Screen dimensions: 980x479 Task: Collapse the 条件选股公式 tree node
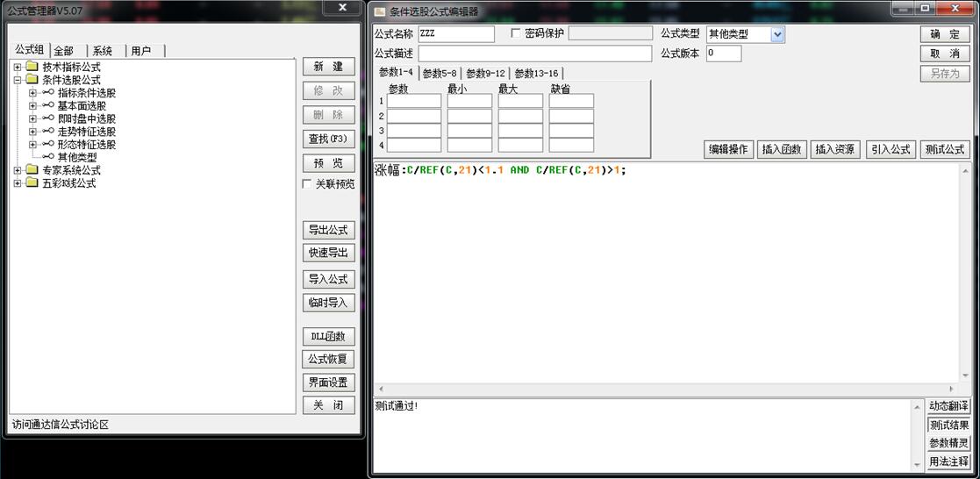[18, 80]
